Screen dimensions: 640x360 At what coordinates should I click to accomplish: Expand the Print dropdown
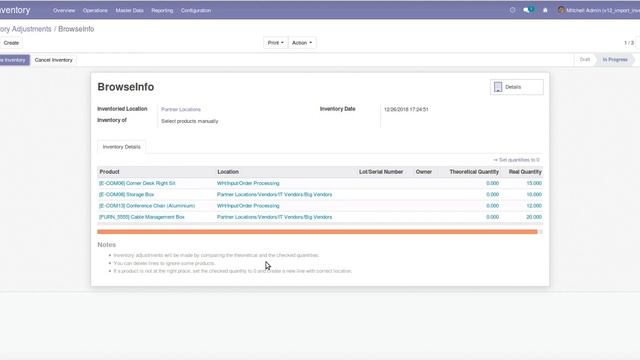(276, 43)
